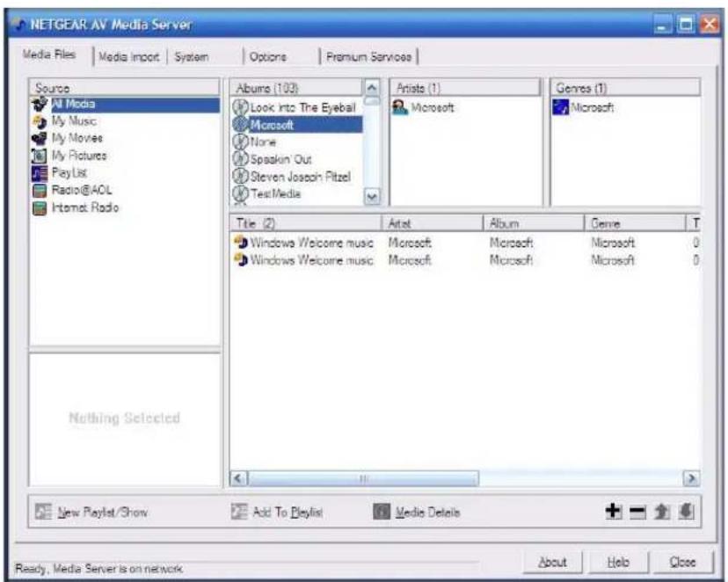Click Add To Playlist button
Image resolution: width=728 pixels, height=582 pixels.
pos(277,512)
